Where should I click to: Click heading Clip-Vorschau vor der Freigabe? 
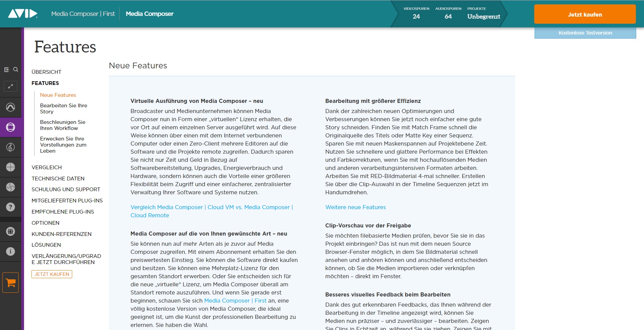pyautogui.click(x=368, y=225)
